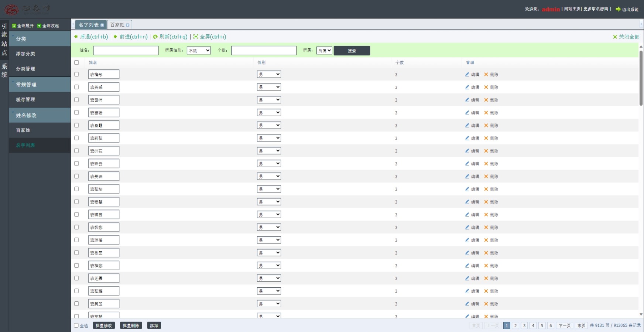Switch to the 百家姓 tab

coord(117,25)
